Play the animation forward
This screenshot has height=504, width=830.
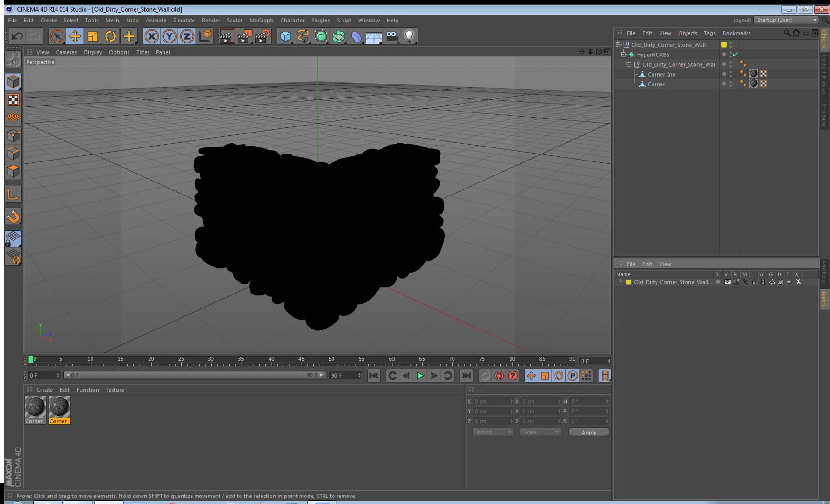[x=420, y=376]
